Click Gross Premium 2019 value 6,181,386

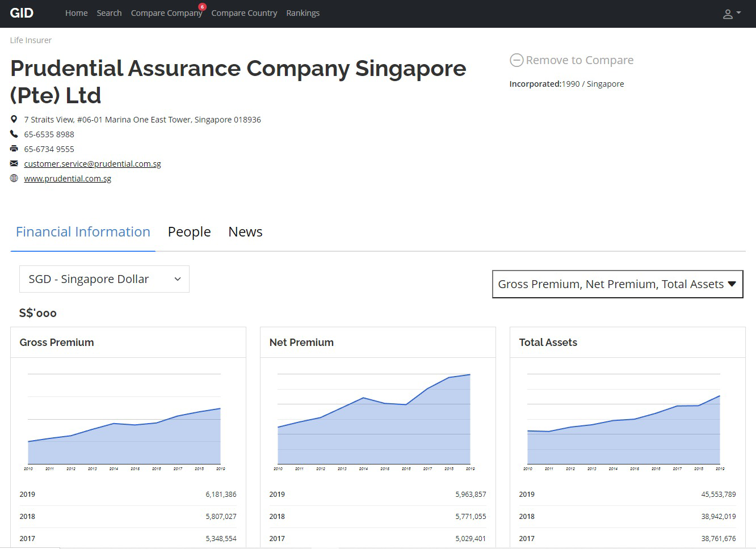point(221,495)
